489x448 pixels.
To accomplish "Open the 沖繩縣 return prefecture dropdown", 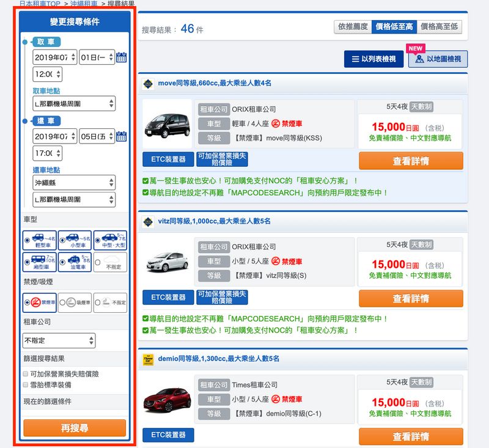I will [74, 183].
